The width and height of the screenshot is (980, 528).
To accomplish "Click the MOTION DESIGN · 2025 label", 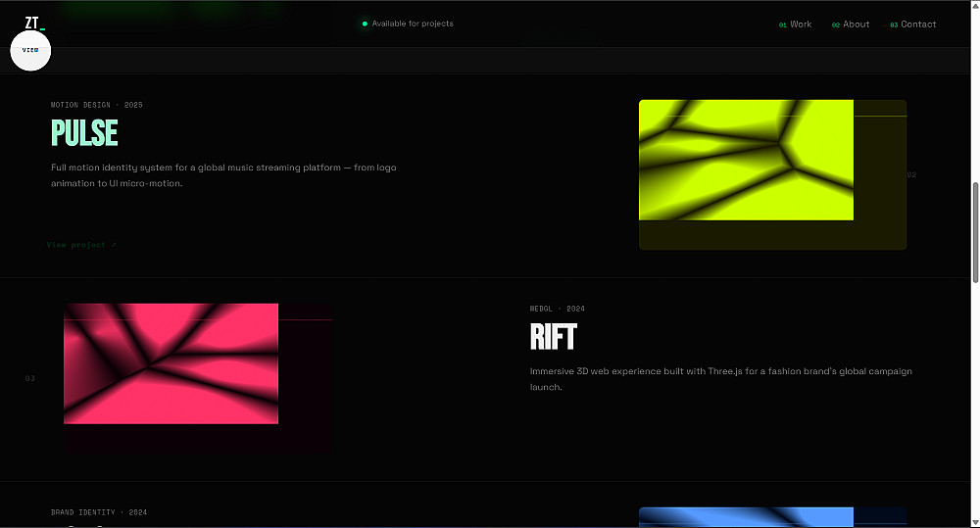I will [x=97, y=105].
